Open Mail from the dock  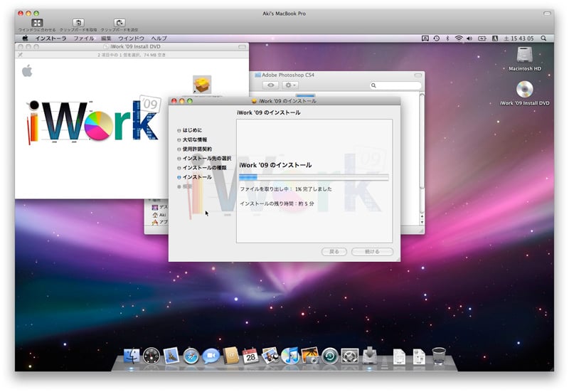(171, 356)
